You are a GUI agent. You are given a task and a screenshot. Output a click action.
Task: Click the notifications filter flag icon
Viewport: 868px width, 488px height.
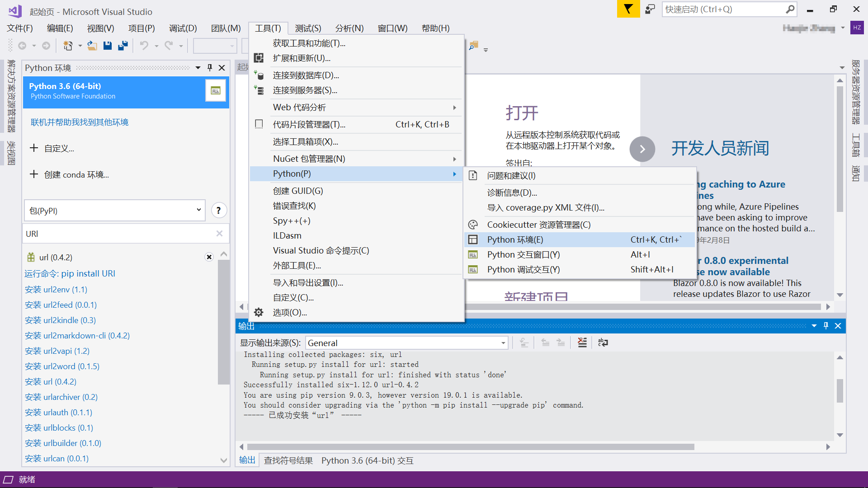[628, 9]
